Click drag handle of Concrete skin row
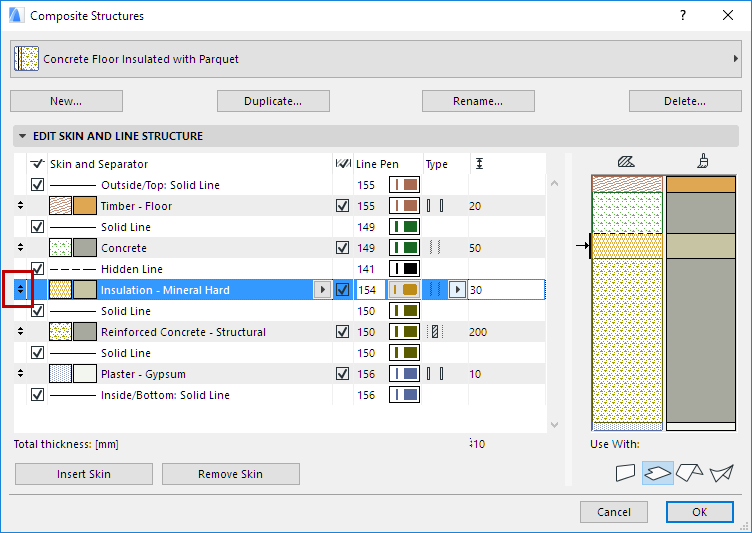The height and width of the screenshot is (533, 752). (20, 248)
